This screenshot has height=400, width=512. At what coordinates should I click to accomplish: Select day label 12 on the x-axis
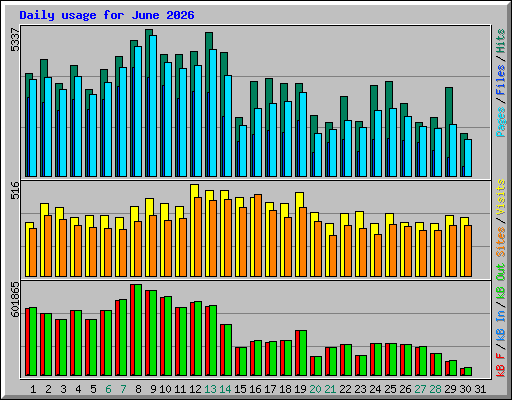(195, 389)
